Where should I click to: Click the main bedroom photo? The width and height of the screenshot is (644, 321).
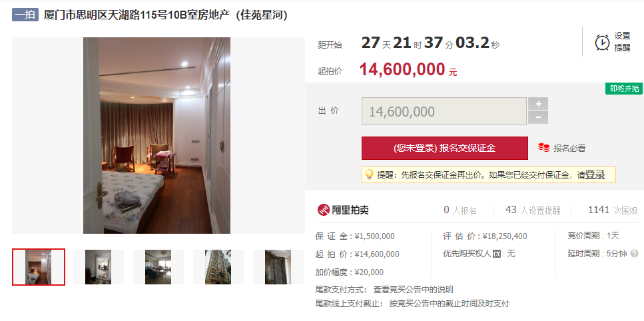pos(157,135)
